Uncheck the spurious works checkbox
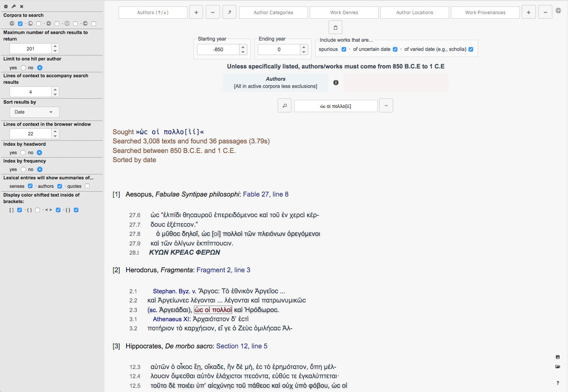The height and width of the screenshot is (392, 568). click(x=344, y=49)
